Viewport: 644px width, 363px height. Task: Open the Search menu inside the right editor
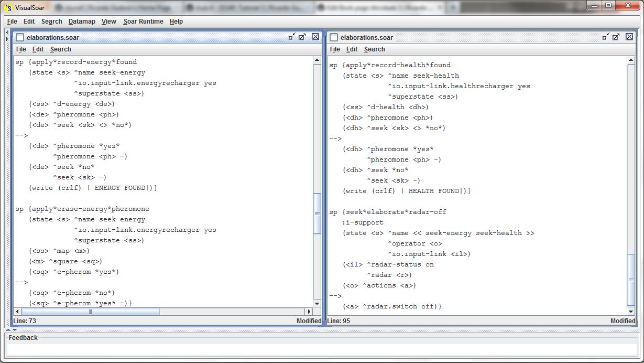(x=374, y=49)
